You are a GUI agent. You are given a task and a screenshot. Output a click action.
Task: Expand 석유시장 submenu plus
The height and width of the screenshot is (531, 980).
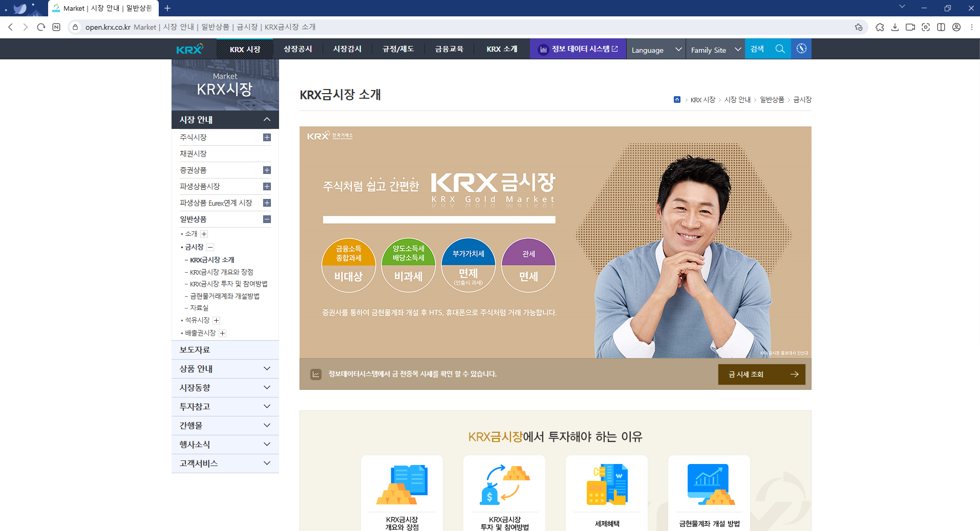(x=216, y=320)
